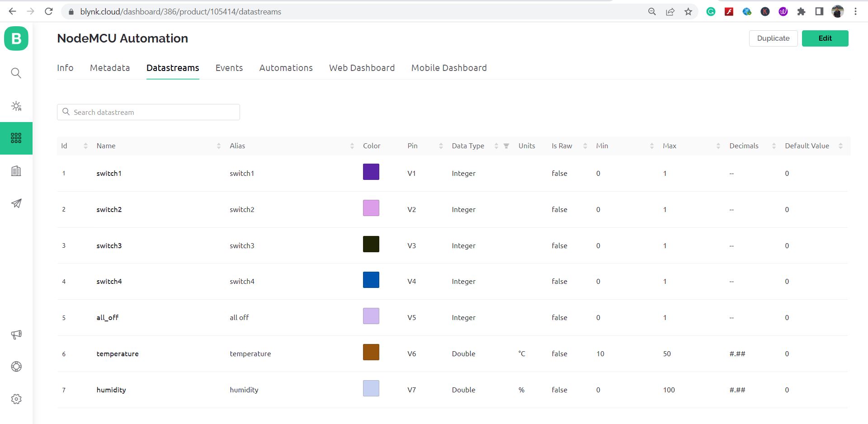Image resolution: width=868 pixels, height=424 pixels.
Task: Open the search icon in left sidebar
Action: pyautogui.click(x=16, y=73)
